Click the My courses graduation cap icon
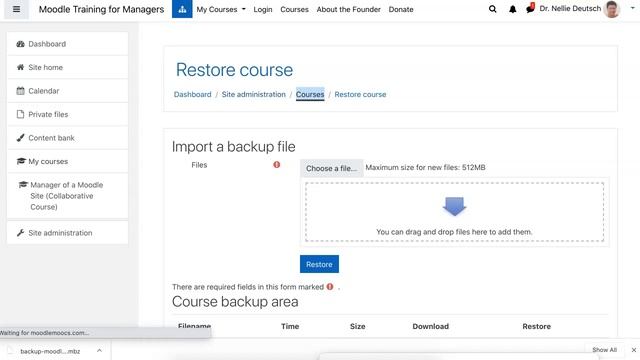The height and width of the screenshot is (360, 640). point(21,161)
